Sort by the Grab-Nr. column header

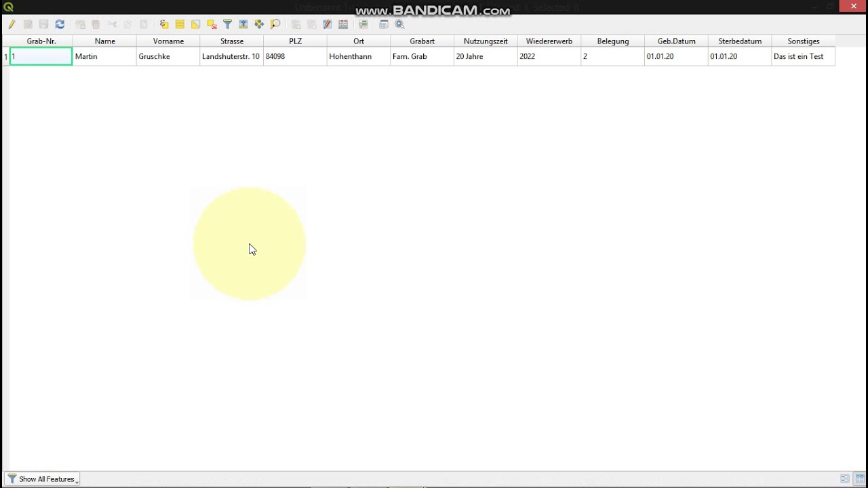(x=41, y=41)
